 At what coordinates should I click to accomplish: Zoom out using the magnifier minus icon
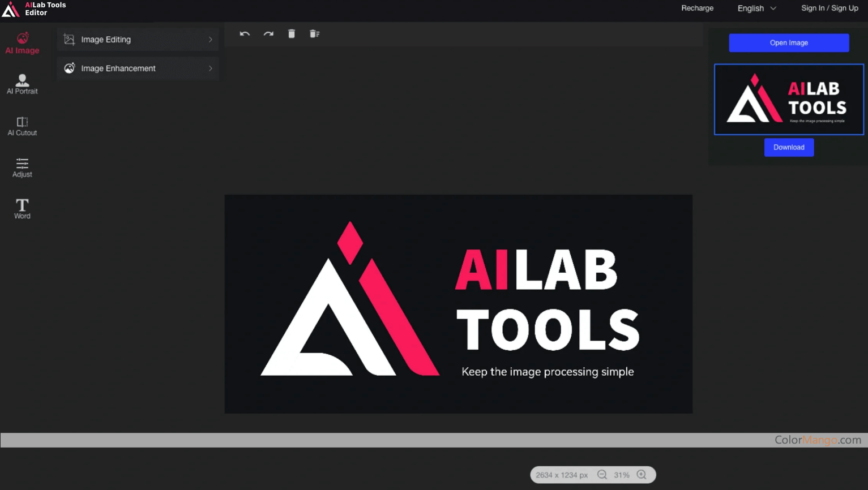(x=601, y=475)
